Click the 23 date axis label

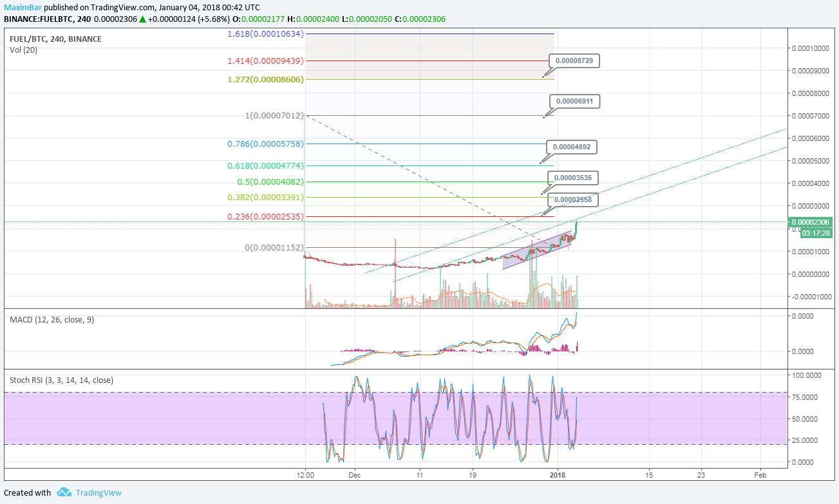click(701, 474)
